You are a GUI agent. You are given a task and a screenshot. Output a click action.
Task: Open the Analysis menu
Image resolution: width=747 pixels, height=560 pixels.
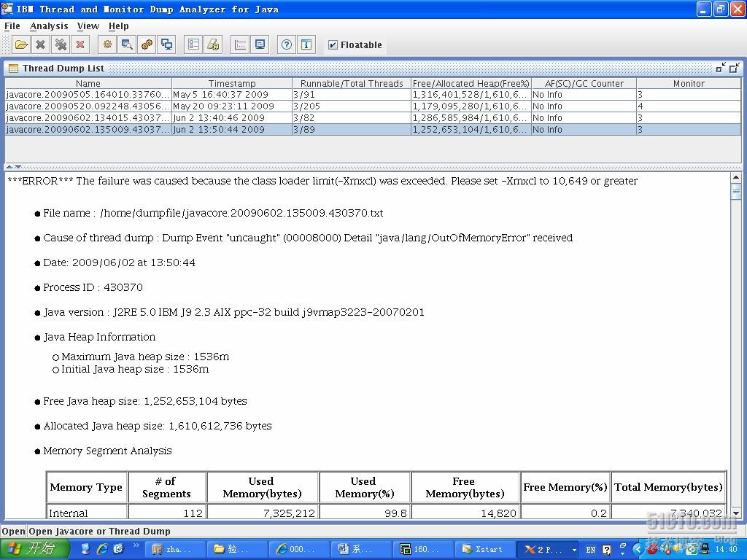click(49, 26)
